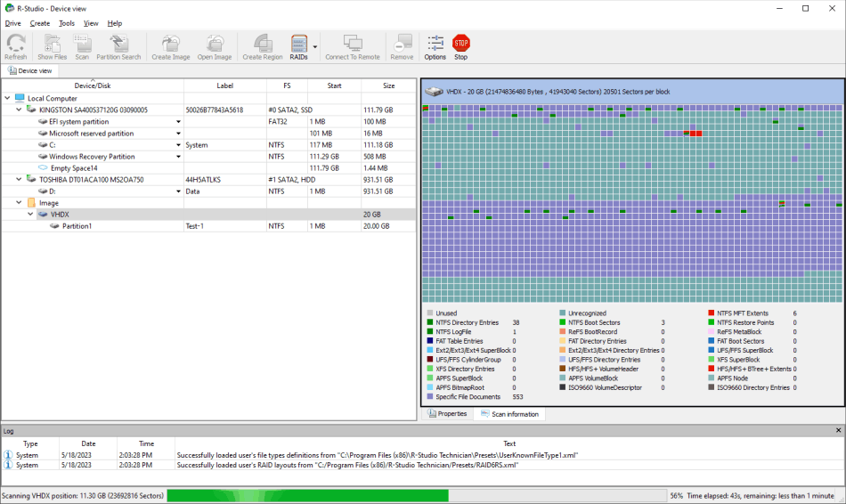Screen dimensions: 846x504
Task: Open the C: partition dropdown arrow
Action: pyautogui.click(x=178, y=144)
